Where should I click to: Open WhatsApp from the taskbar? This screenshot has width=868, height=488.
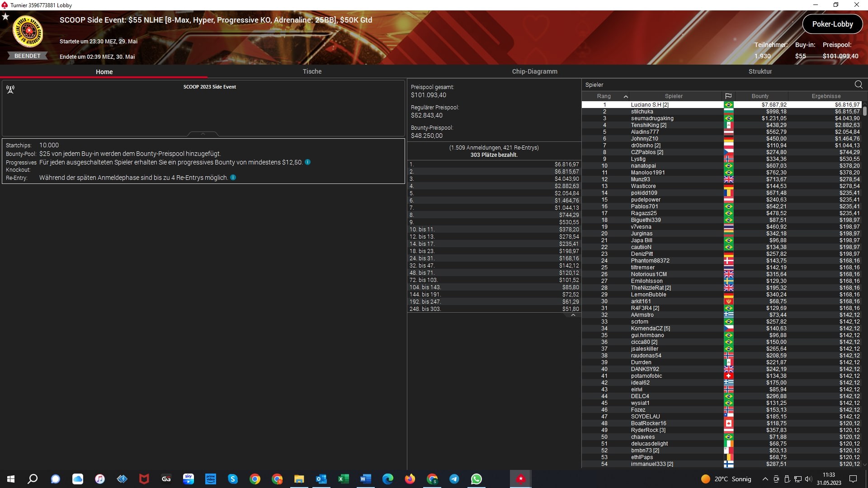(476, 479)
